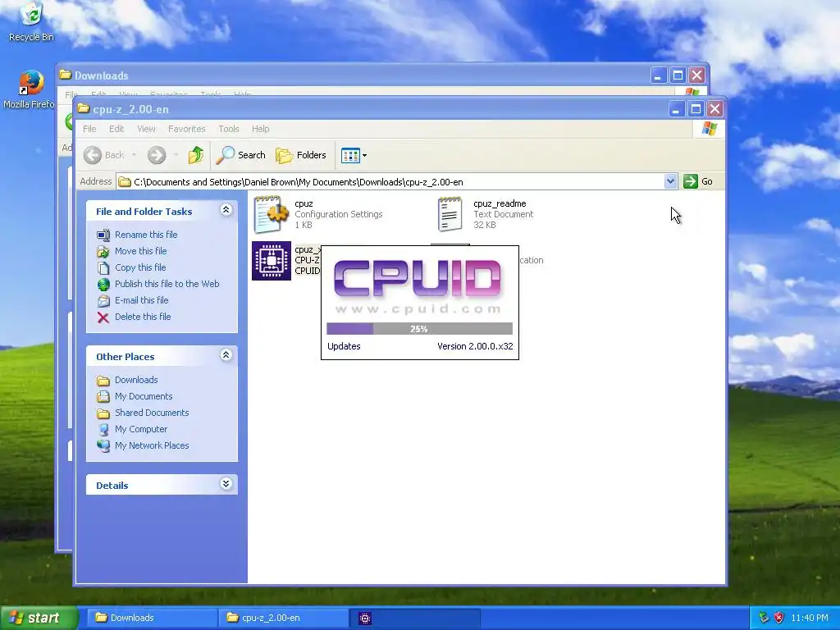Open the Help menu
The image size is (840, 630).
[x=260, y=129]
